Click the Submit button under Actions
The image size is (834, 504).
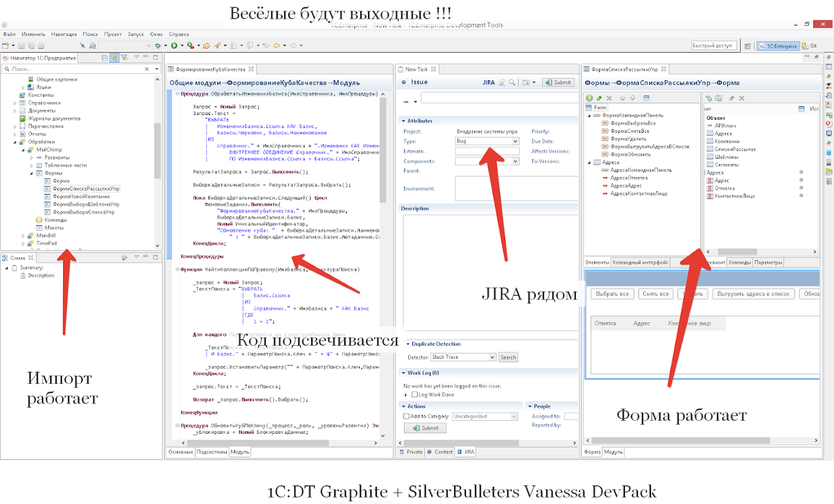coord(425,428)
